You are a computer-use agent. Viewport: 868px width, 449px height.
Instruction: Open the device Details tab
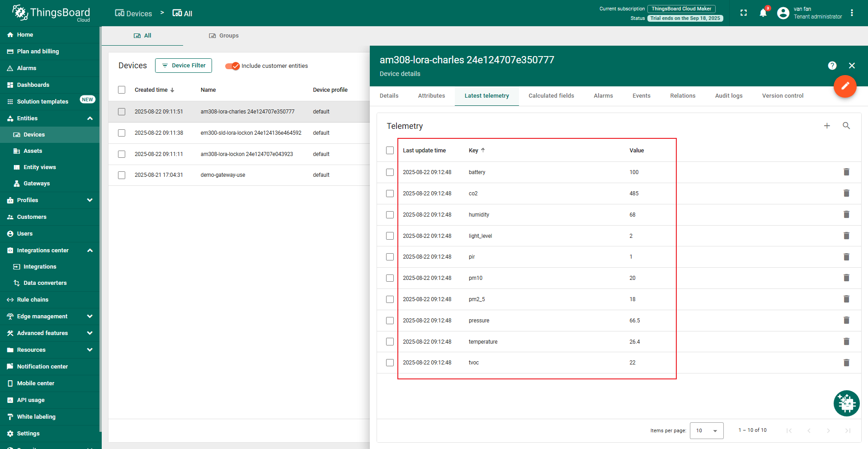pos(389,96)
